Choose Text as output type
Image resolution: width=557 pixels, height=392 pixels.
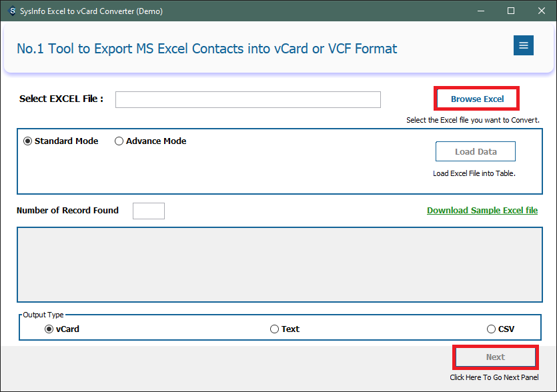274,329
